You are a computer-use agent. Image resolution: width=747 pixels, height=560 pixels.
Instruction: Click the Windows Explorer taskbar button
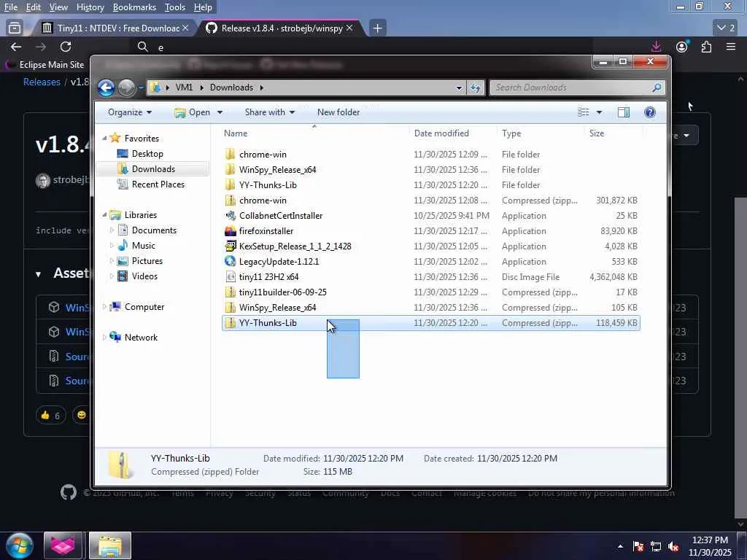(x=110, y=545)
